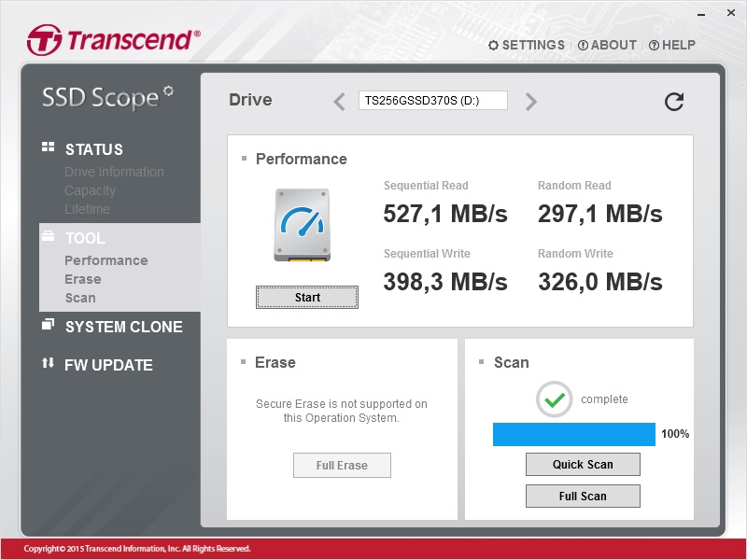Click the Transcend logo

pyautogui.click(x=114, y=40)
